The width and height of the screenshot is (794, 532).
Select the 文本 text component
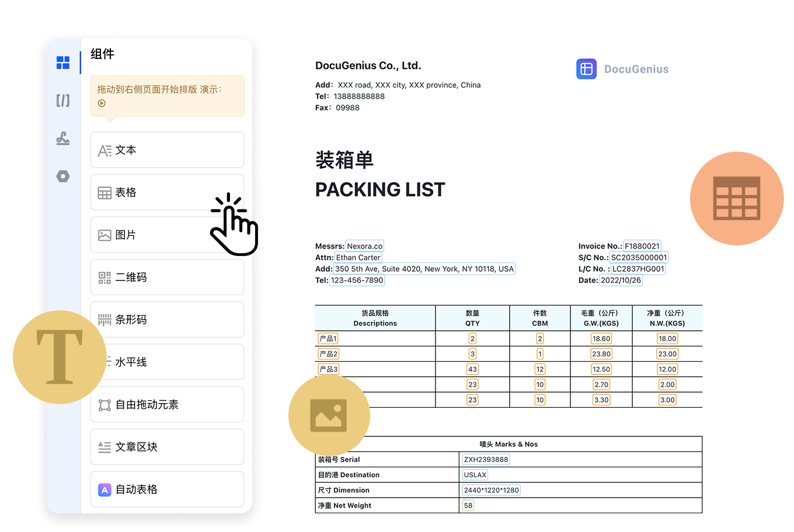[x=167, y=150]
